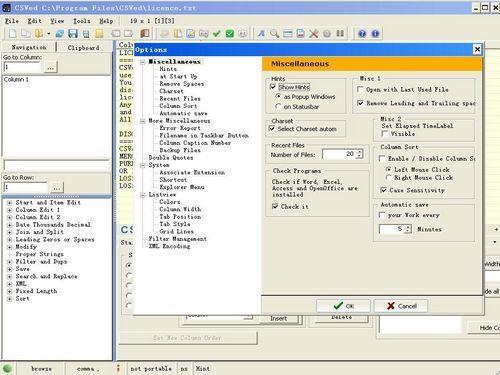Collapse the System tree node

click(x=143, y=165)
